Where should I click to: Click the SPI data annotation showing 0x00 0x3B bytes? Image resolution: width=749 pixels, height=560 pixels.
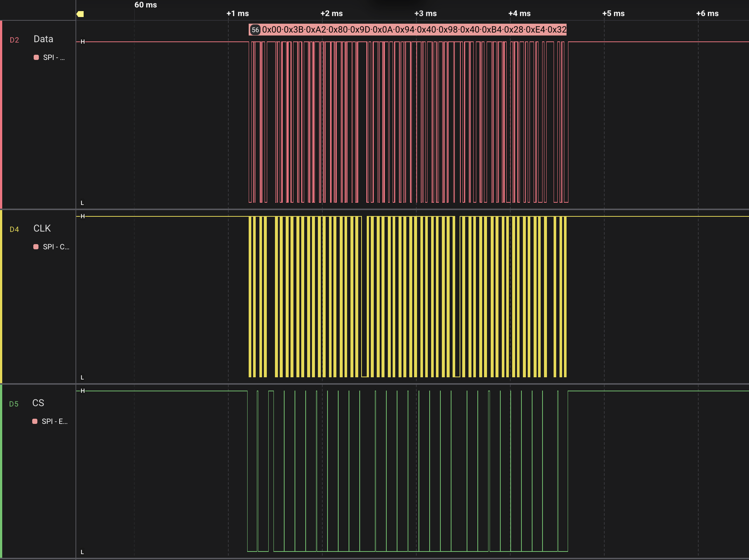(407, 30)
